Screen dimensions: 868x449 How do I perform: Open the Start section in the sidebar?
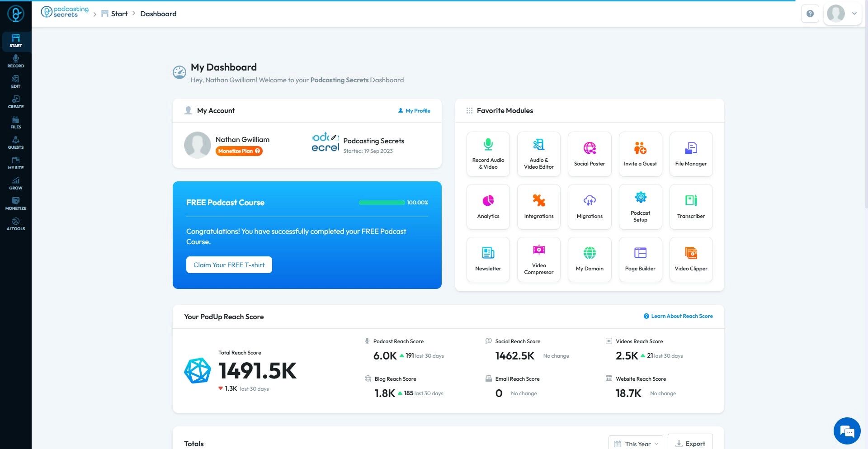[16, 41]
